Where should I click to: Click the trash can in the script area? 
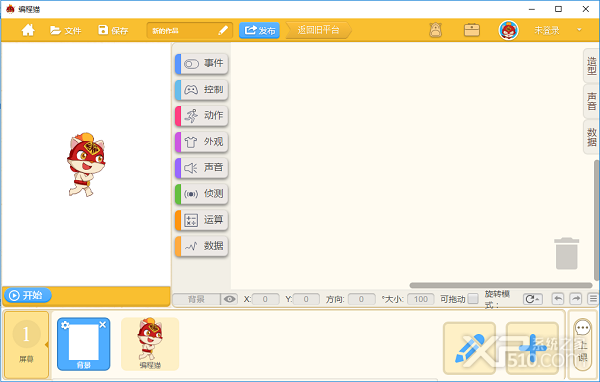point(566,253)
